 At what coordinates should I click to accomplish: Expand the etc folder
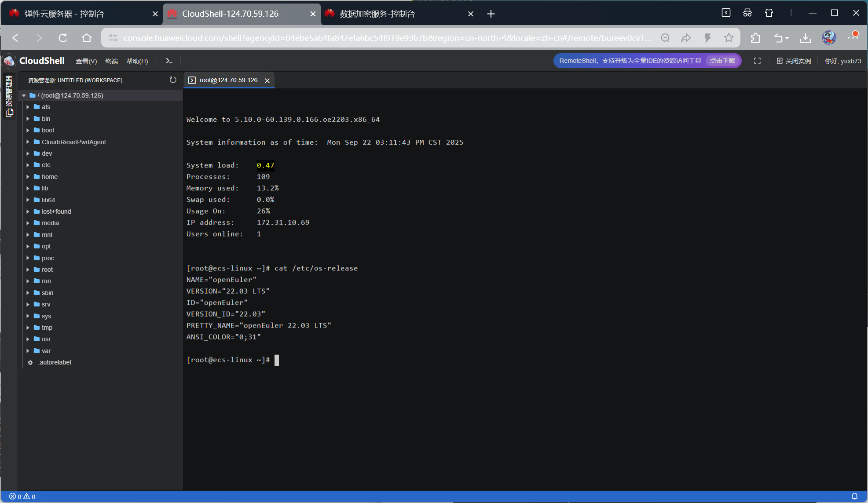click(x=28, y=165)
